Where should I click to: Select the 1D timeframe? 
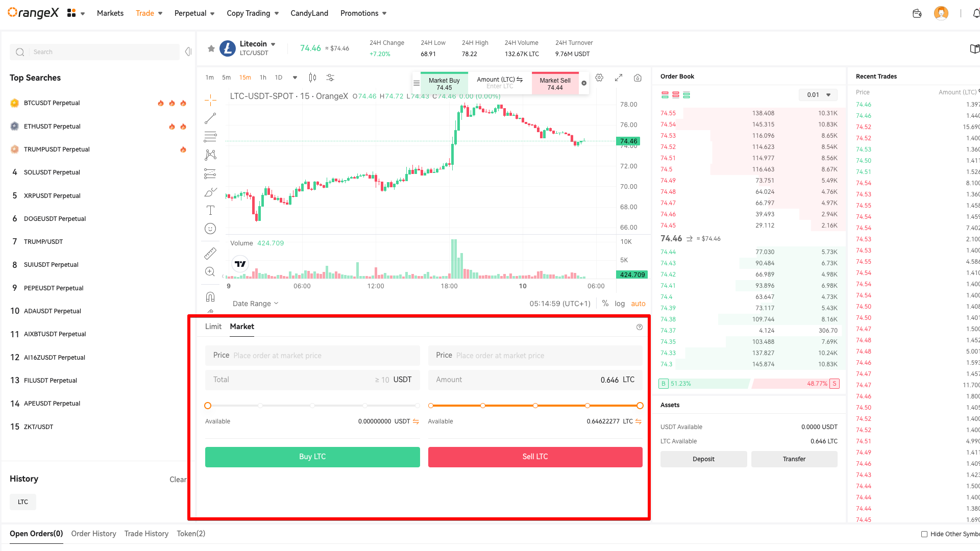point(278,78)
